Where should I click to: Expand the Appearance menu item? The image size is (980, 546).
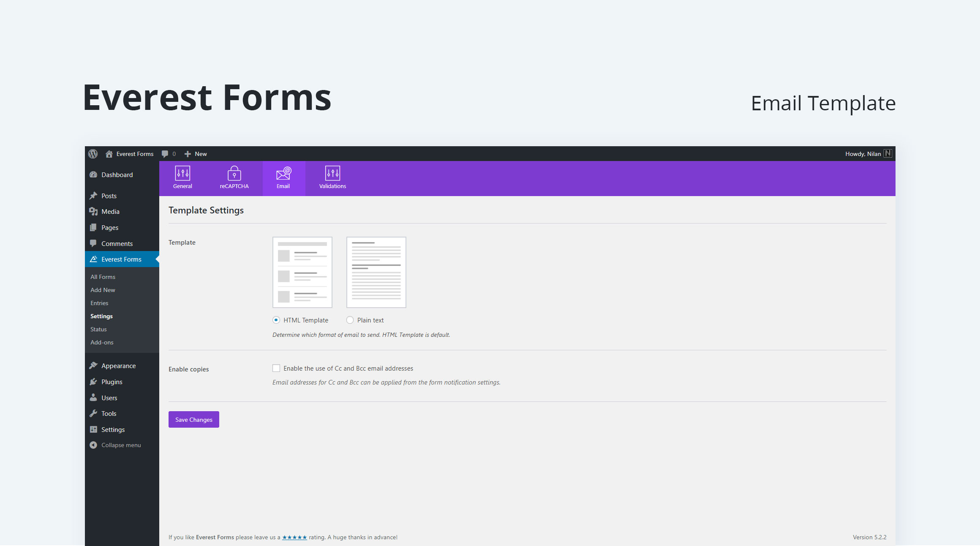pyautogui.click(x=119, y=366)
